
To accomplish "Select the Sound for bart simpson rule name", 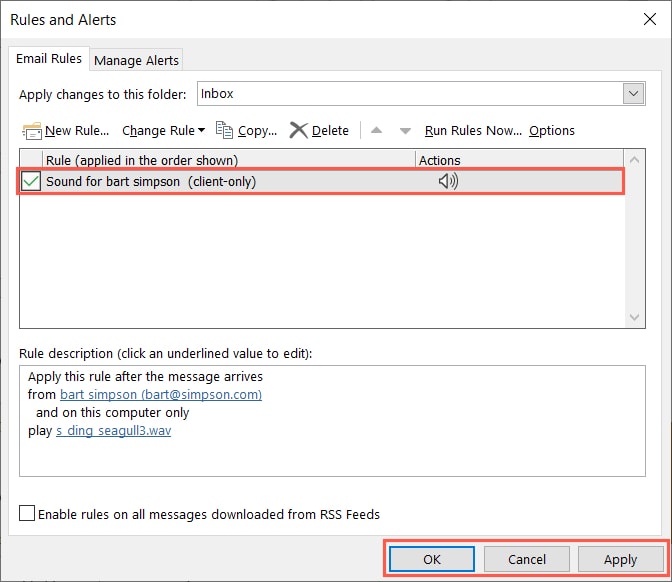I will tap(151, 182).
